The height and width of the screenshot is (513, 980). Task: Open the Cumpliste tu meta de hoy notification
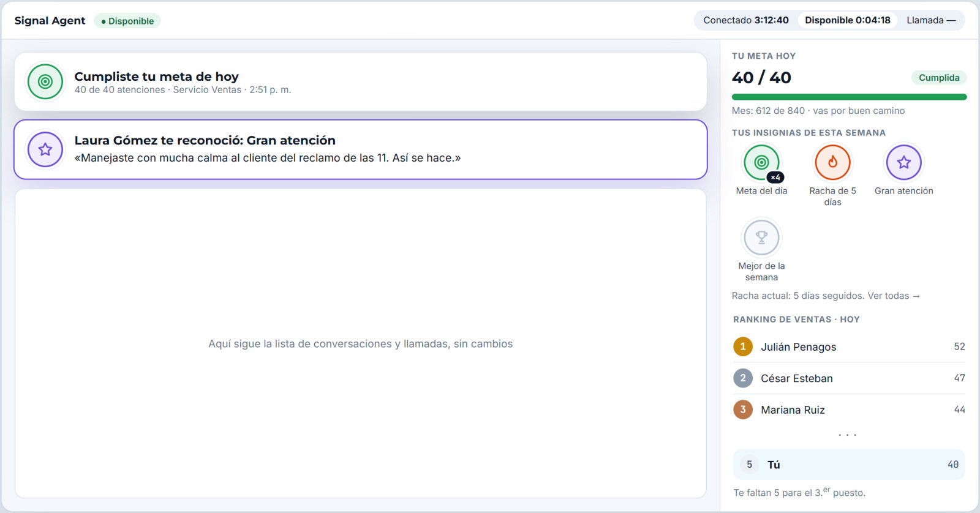click(361, 81)
